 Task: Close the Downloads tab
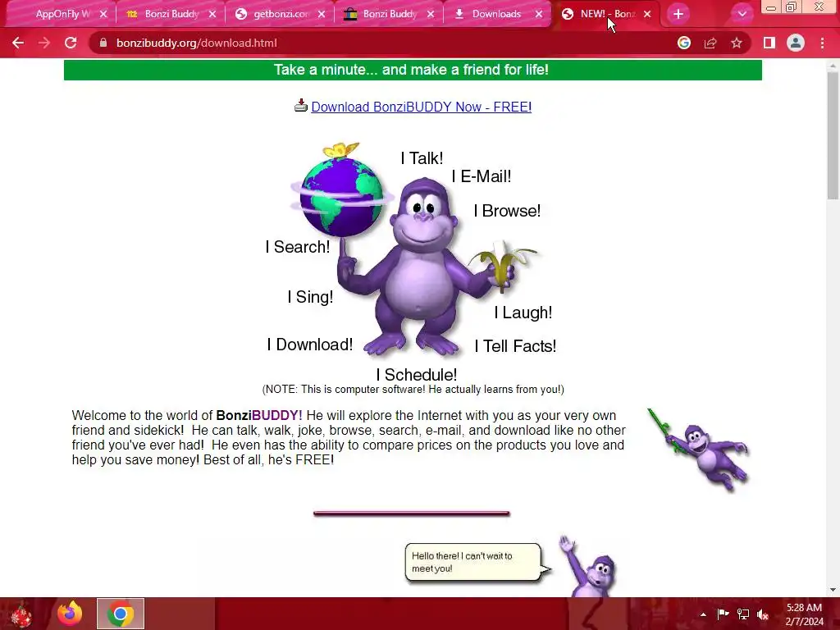pos(539,15)
